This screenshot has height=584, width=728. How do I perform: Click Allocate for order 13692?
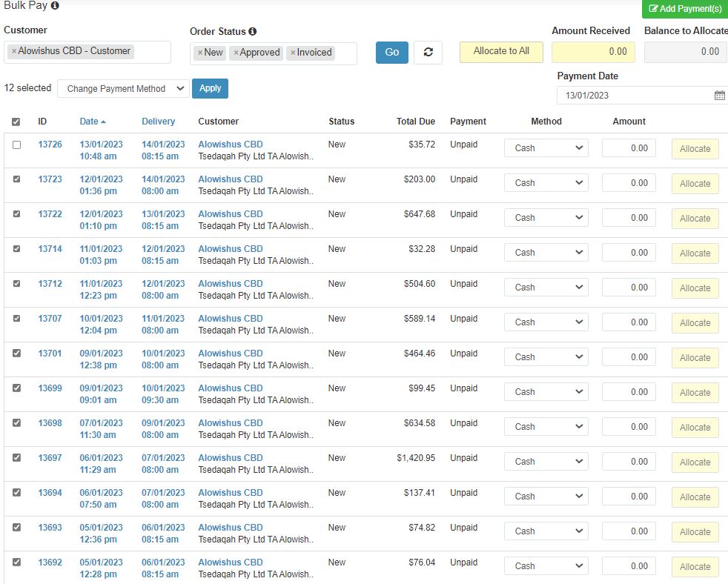[x=695, y=567]
